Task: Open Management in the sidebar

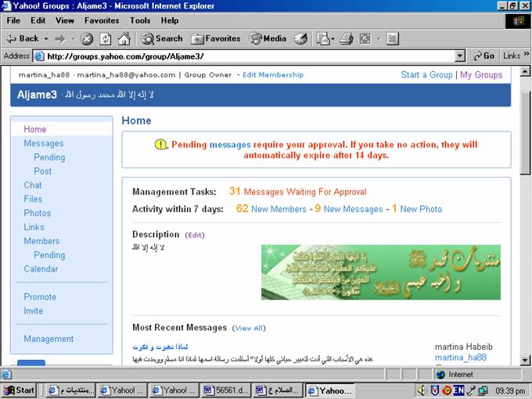Action: click(x=49, y=339)
